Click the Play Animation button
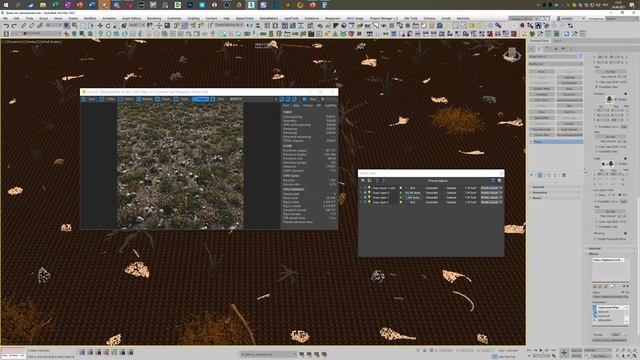The height and width of the screenshot is (360, 640). [x=541, y=350]
